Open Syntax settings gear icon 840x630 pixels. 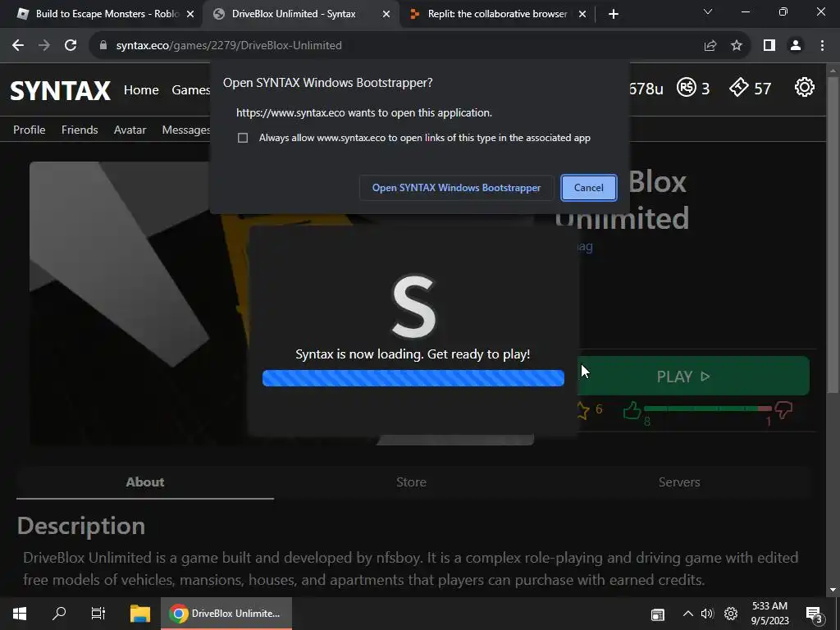pos(804,87)
